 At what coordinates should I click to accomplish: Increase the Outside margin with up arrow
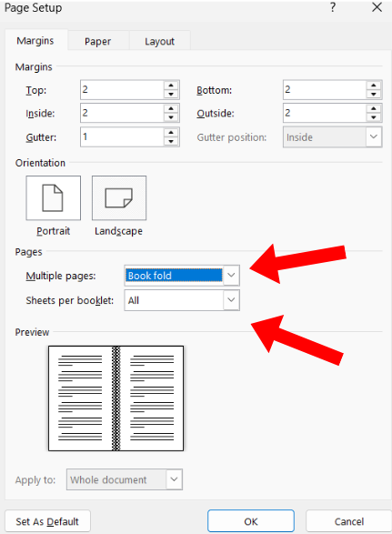click(x=374, y=109)
